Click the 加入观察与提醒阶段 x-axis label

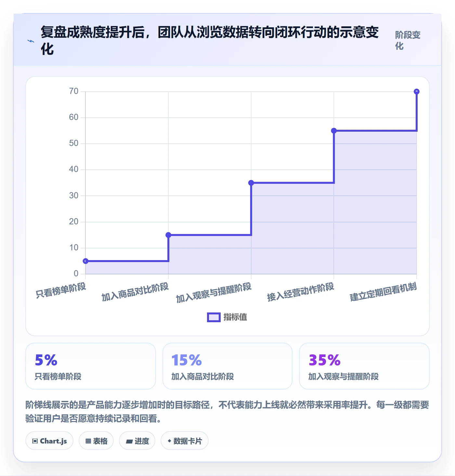coord(214,293)
